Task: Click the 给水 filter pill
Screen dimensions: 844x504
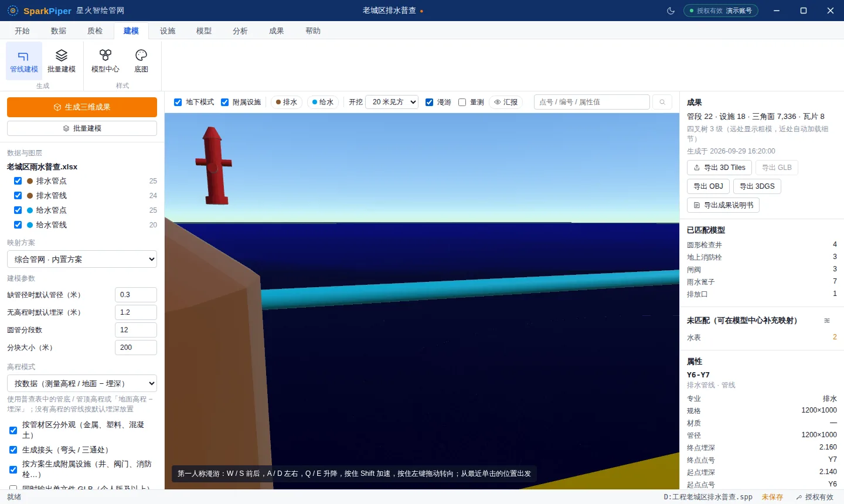Action: pos(323,102)
